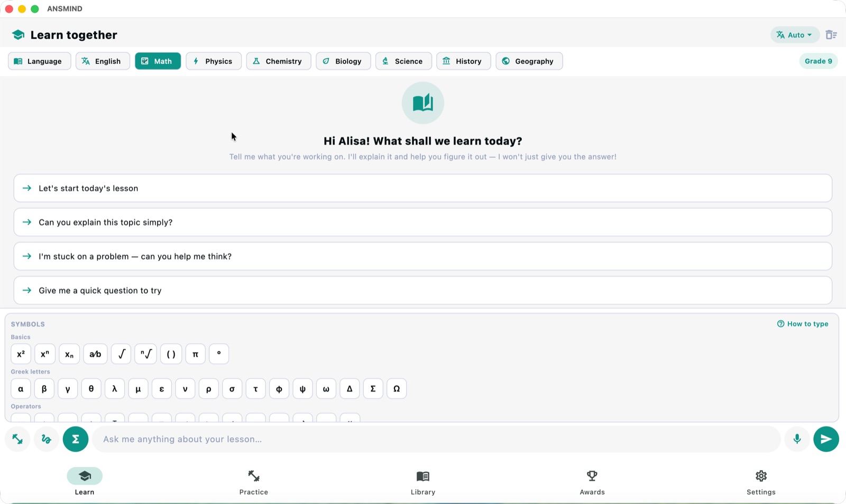Insert lowercase sigma symbol
Viewport: 846px width, 504px height.
[232, 389]
